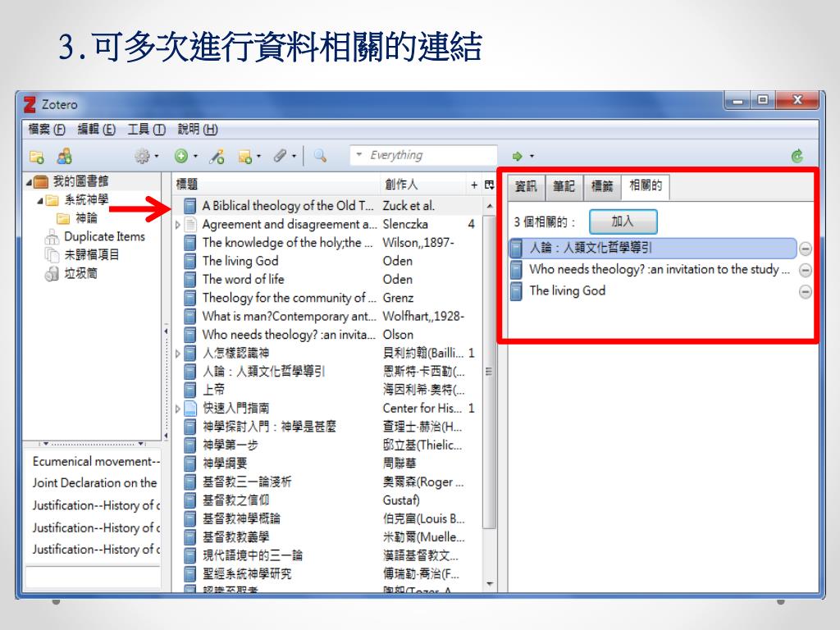Sort by the 標題 column header
The width and height of the screenshot is (840, 630).
(276, 185)
